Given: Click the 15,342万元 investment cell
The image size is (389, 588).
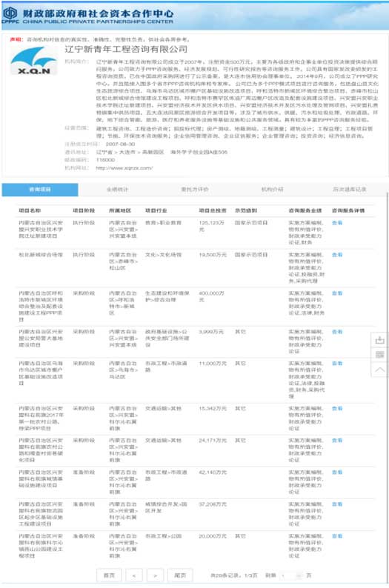Looking at the screenshot, I should [x=213, y=408].
